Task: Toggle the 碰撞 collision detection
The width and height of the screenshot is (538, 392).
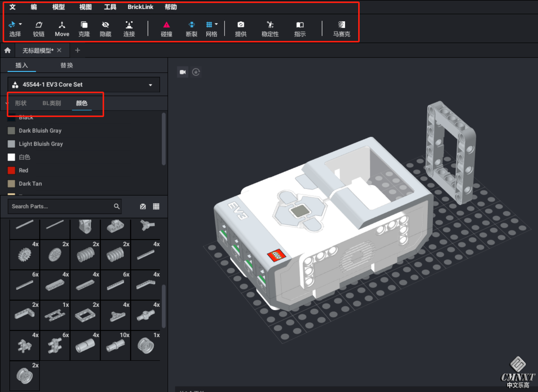Action: (x=167, y=29)
